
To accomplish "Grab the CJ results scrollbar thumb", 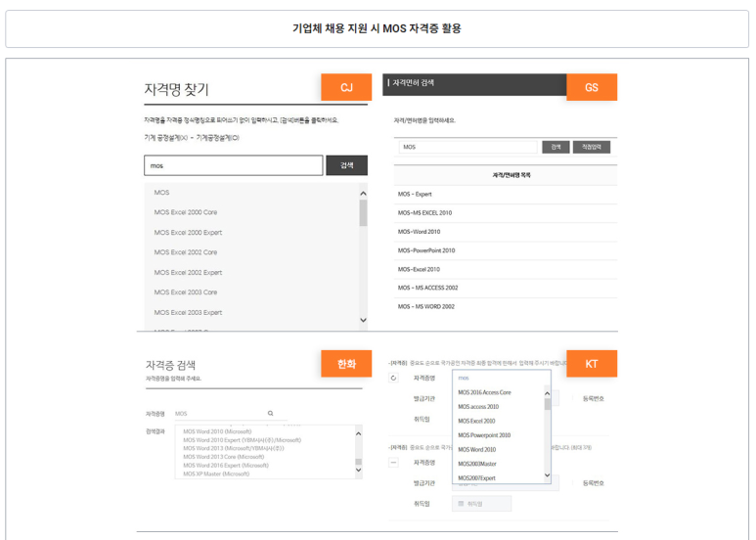I will (x=363, y=212).
